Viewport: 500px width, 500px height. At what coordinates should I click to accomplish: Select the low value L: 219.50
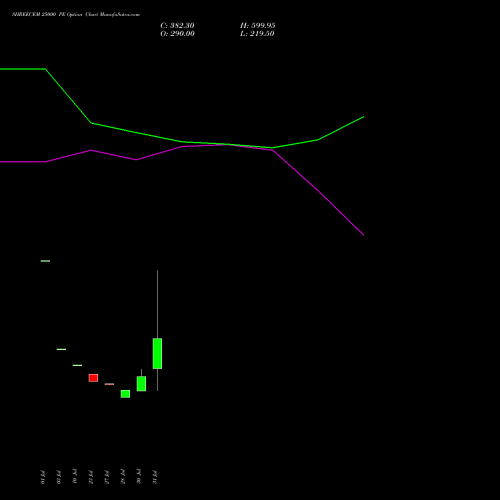(257, 34)
